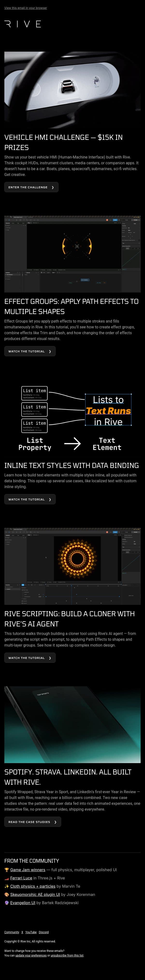Screen dimensions: 145x980
Task: Click the crystal ball emoji beside Evangelion
Action: click(x=7, y=902)
